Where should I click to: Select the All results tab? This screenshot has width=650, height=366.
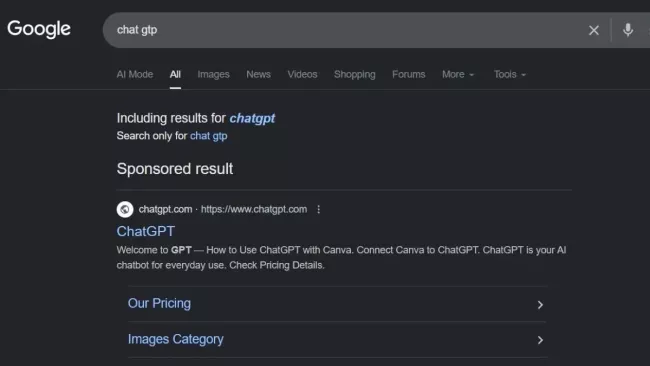click(x=175, y=74)
